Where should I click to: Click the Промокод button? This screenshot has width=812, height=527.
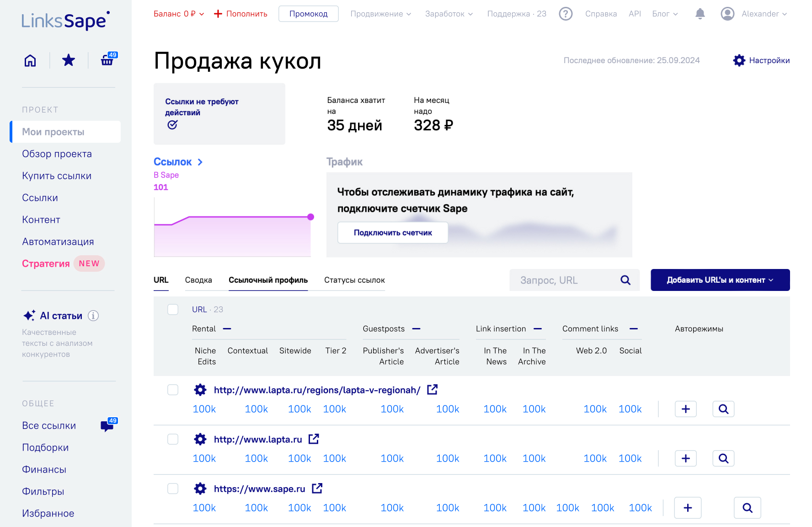point(308,14)
